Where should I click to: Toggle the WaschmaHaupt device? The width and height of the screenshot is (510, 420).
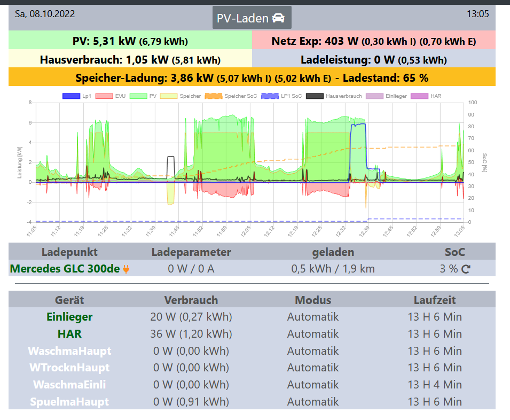click(x=69, y=351)
